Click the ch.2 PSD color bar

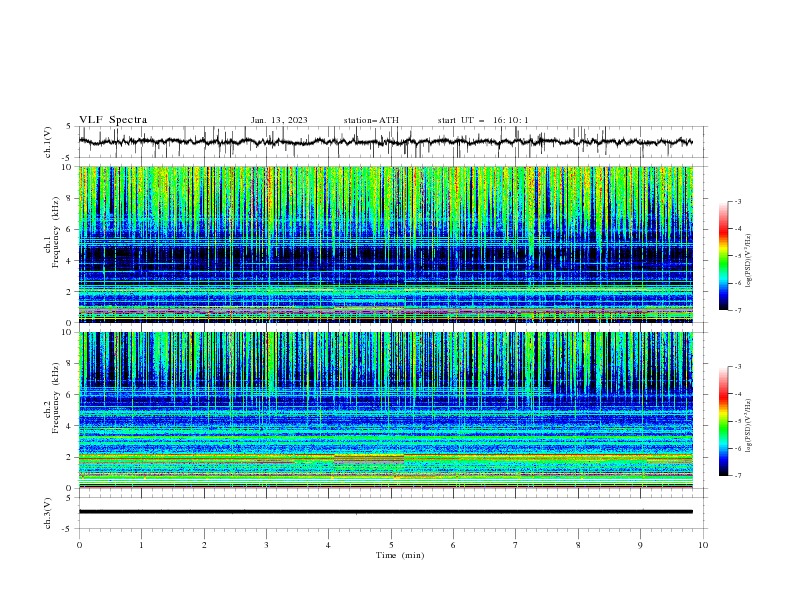[724, 421]
